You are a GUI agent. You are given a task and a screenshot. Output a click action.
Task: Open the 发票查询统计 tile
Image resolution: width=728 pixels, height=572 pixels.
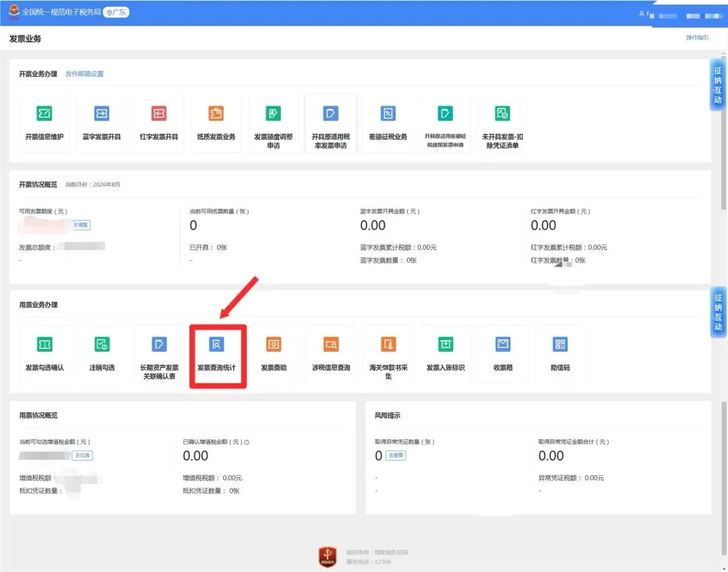click(216, 354)
